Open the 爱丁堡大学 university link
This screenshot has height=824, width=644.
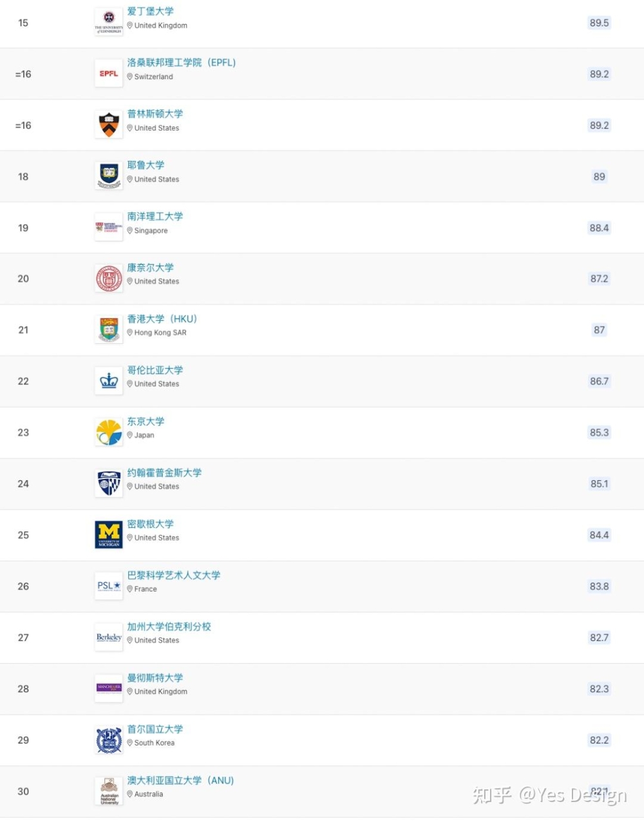click(151, 11)
